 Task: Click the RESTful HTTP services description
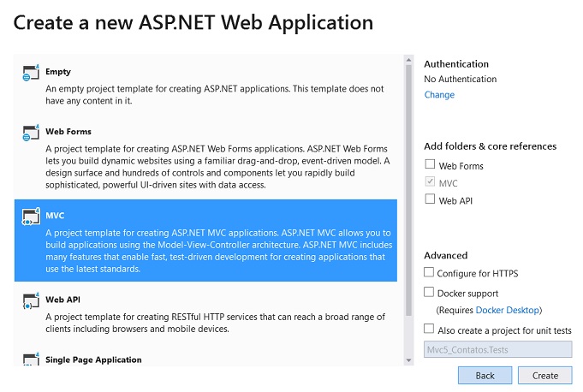point(215,323)
